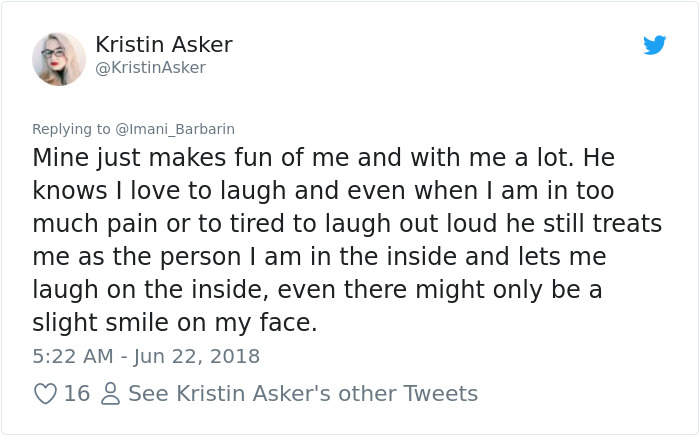Click the 'Replying to' label
The image size is (700, 436).
click(x=72, y=129)
